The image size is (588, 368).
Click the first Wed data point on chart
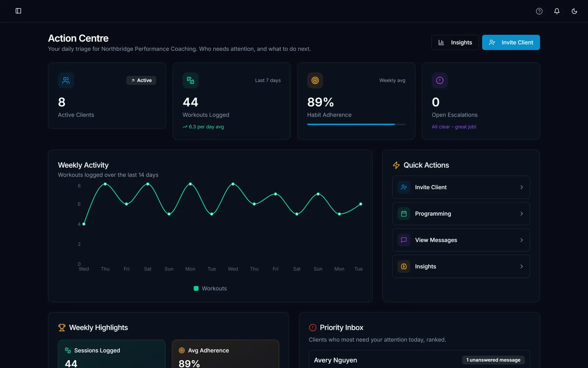[x=84, y=224]
